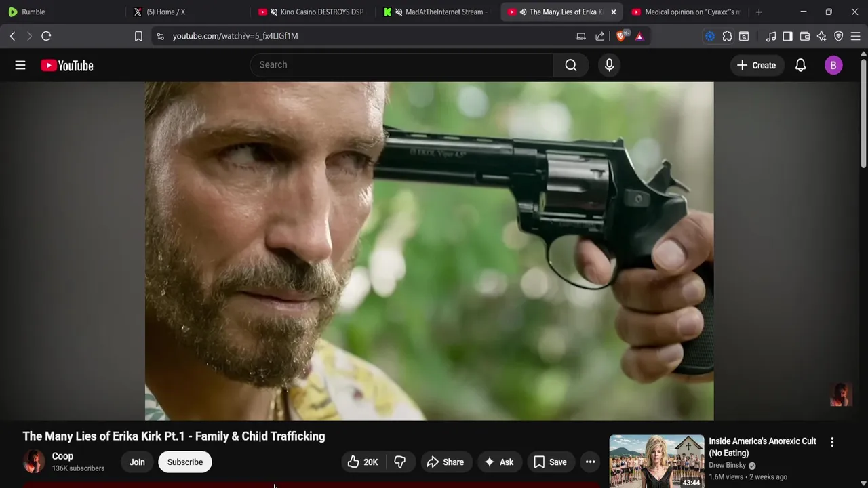Image resolution: width=868 pixels, height=488 pixels.
Task: Click the video player frame
Action: click(x=429, y=251)
